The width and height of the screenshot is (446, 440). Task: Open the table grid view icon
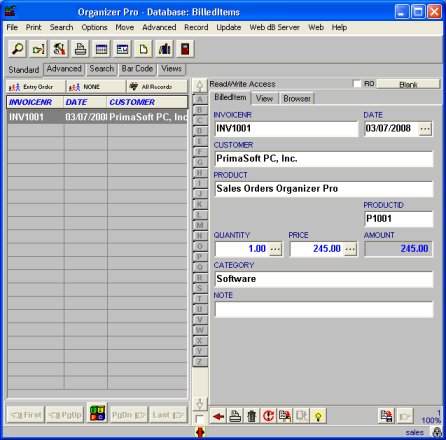(101, 49)
